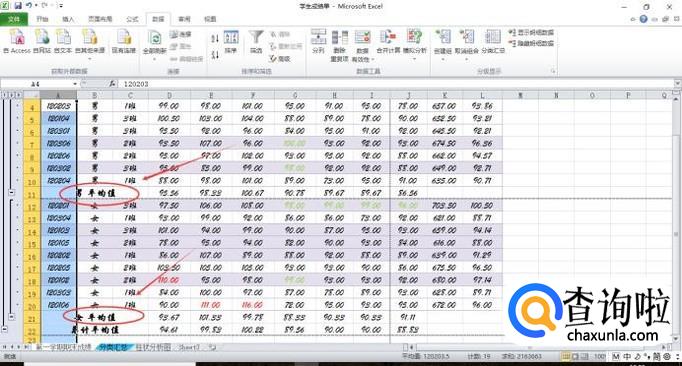
Task: Select outline level 1 button
Action: 4,95
